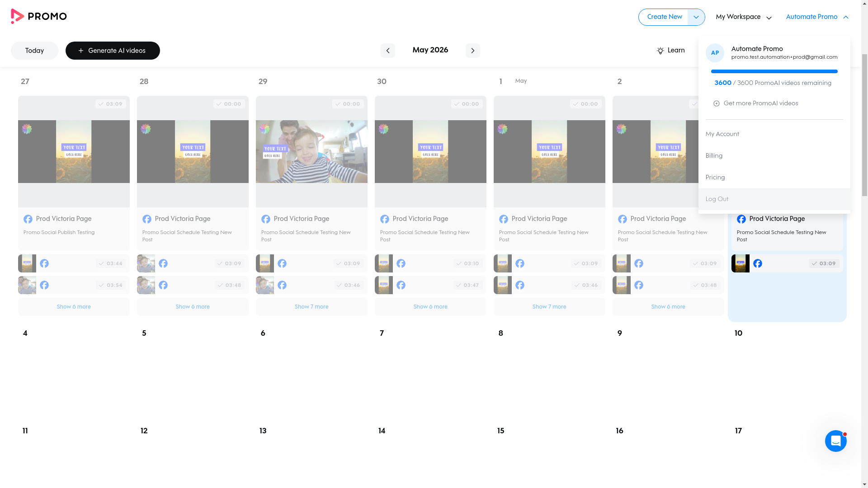
Task: Click Get more PromoAI videos
Action: click(755, 103)
